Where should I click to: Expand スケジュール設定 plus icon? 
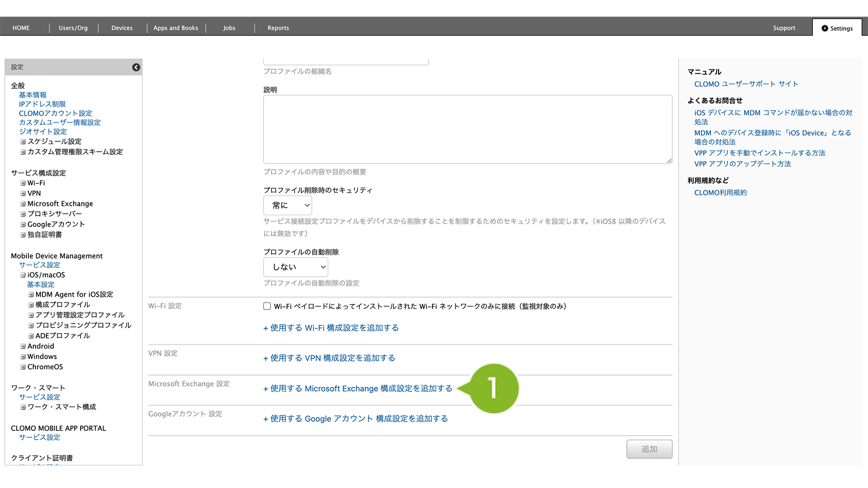pyautogui.click(x=23, y=142)
